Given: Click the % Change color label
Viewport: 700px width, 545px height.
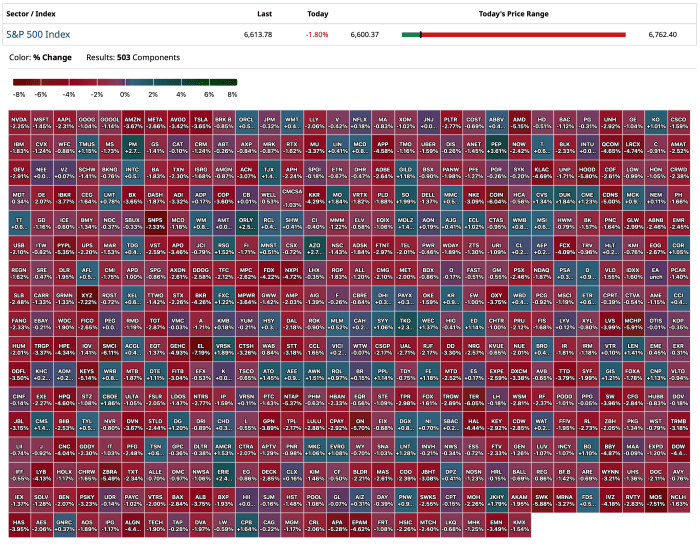Looking at the screenshot, I should click(x=50, y=58).
